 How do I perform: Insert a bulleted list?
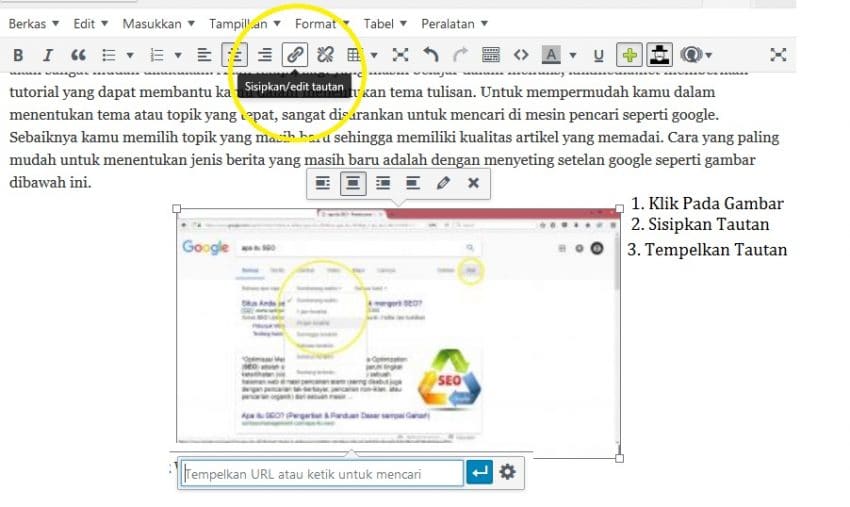click(109, 55)
